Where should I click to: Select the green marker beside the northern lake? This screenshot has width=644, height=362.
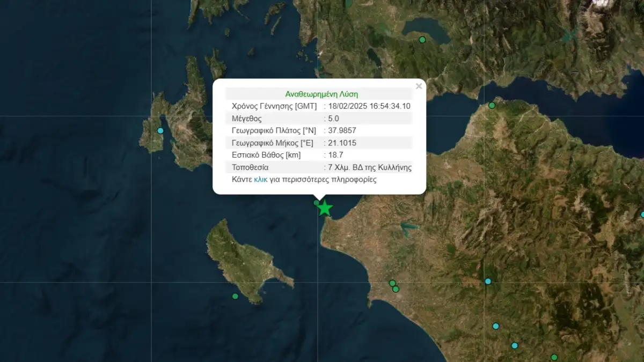pos(422,40)
